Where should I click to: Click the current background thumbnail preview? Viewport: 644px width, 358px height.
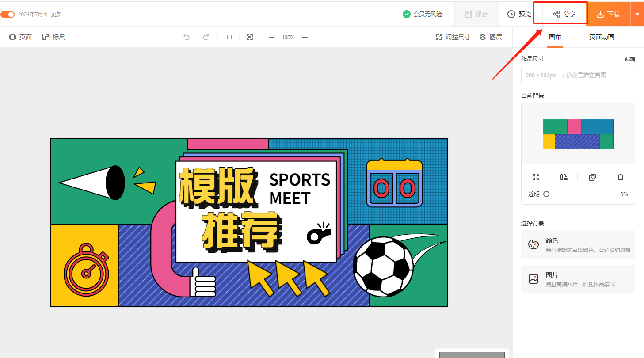[x=578, y=134]
